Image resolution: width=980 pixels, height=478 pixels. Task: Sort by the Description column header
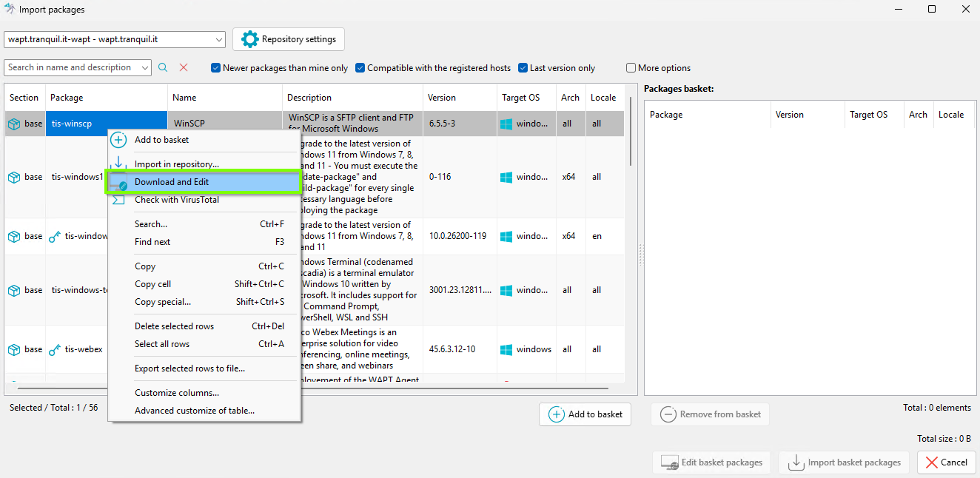pyautogui.click(x=353, y=98)
